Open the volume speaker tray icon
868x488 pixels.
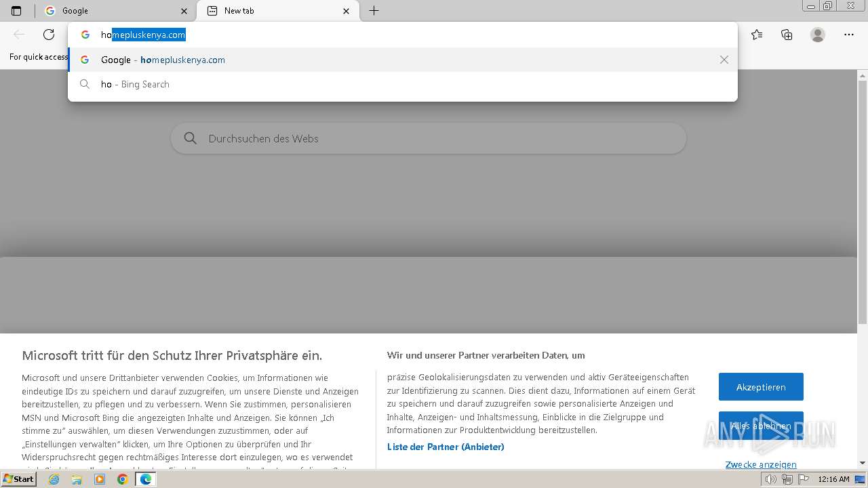click(771, 479)
